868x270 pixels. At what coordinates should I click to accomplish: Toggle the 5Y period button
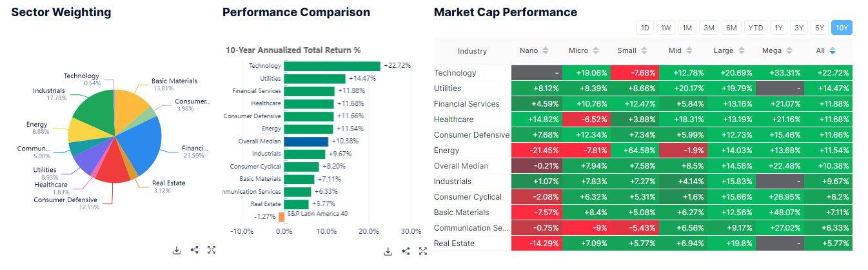[820, 27]
